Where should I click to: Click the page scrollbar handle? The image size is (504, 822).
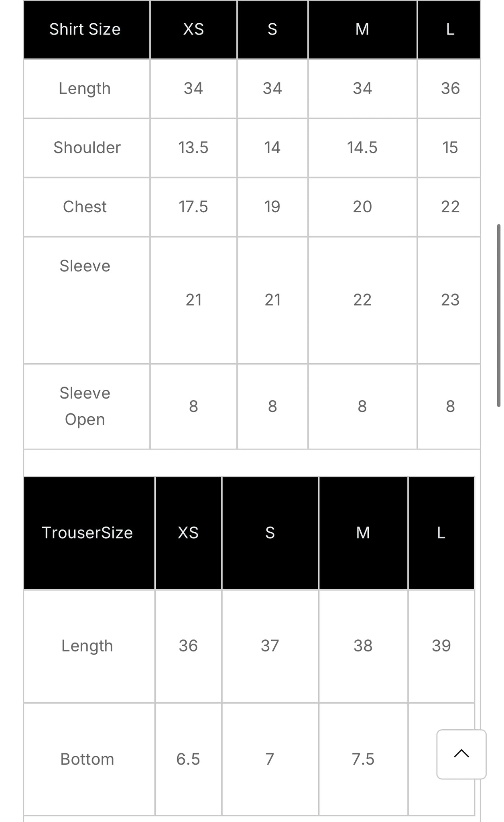tap(498, 315)
